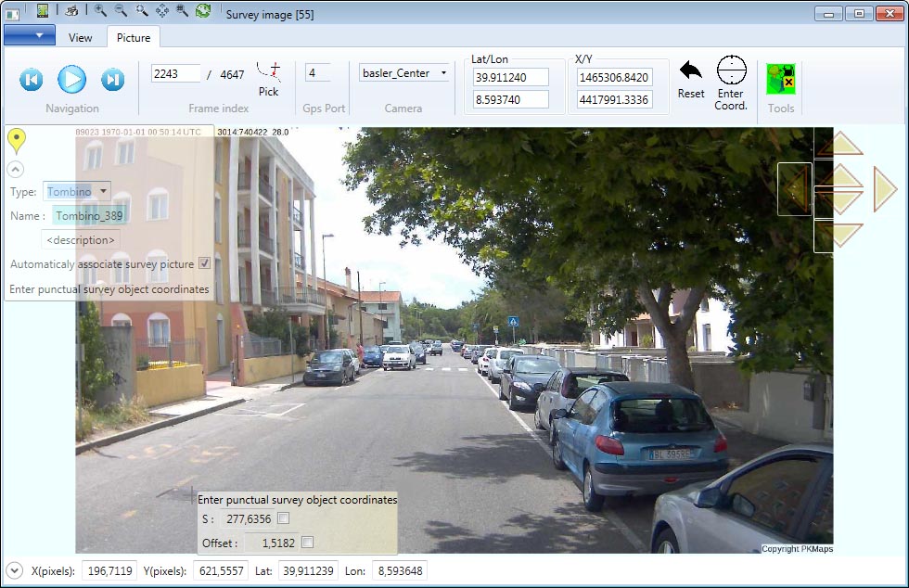
Task: Click the Gps Port field
Action: point(318,73)
